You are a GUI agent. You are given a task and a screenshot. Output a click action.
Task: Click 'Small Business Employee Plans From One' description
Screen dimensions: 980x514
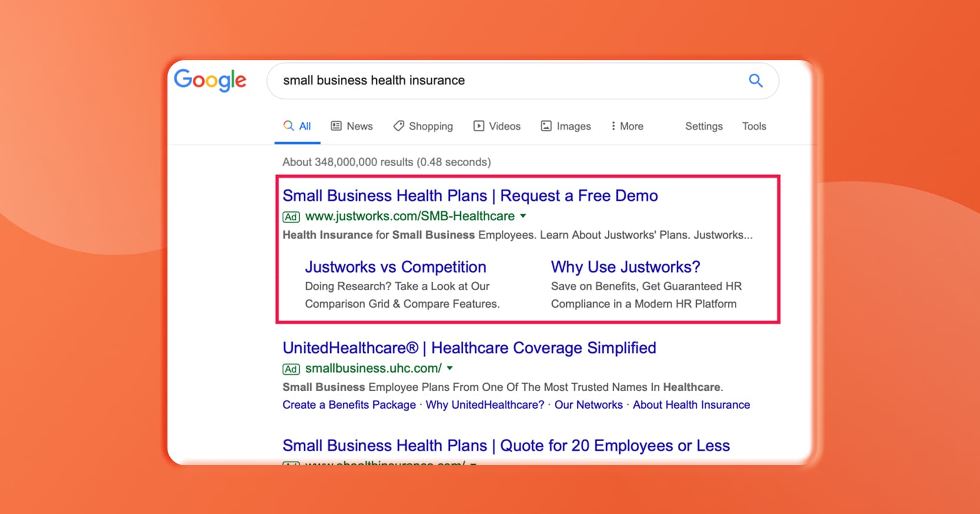coord(503,387)
